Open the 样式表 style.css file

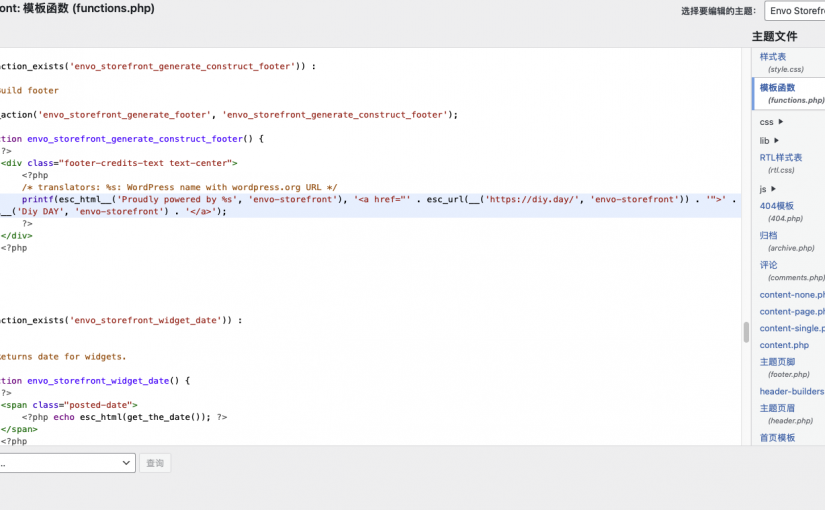(773, 57)
